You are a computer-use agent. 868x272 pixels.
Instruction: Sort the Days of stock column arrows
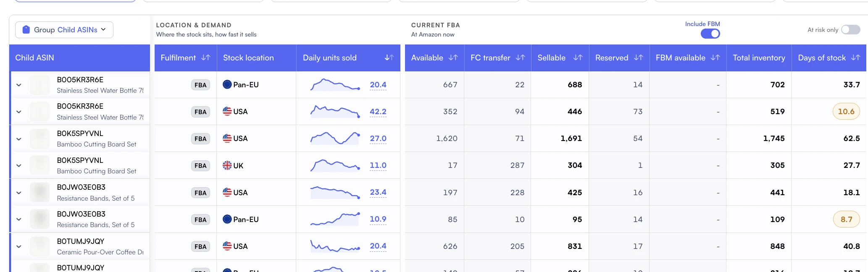coord(855,58)
